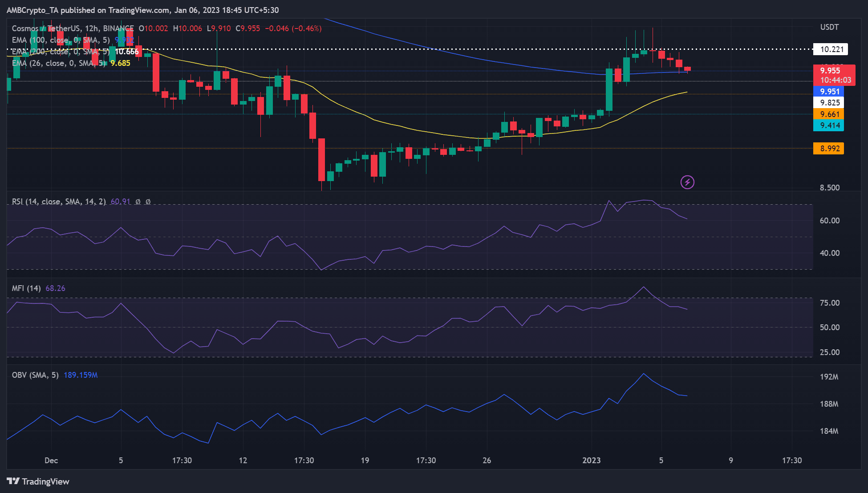868x493 pixels.
Task: Select the EMA (100, close, 0, SMA, 5) legend
Action: 61,40
